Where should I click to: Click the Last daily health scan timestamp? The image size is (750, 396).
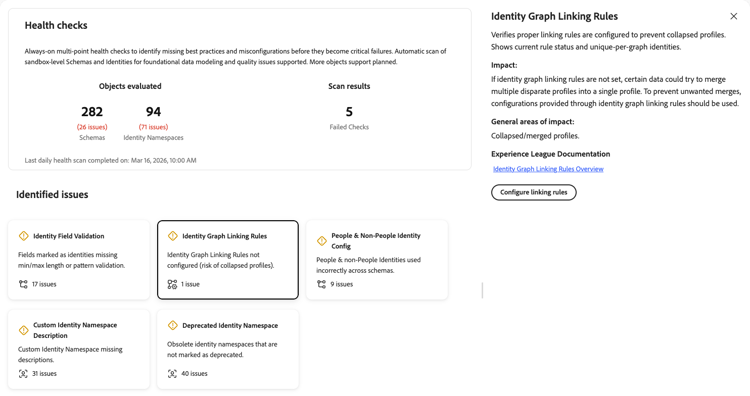tap(110, 160)
